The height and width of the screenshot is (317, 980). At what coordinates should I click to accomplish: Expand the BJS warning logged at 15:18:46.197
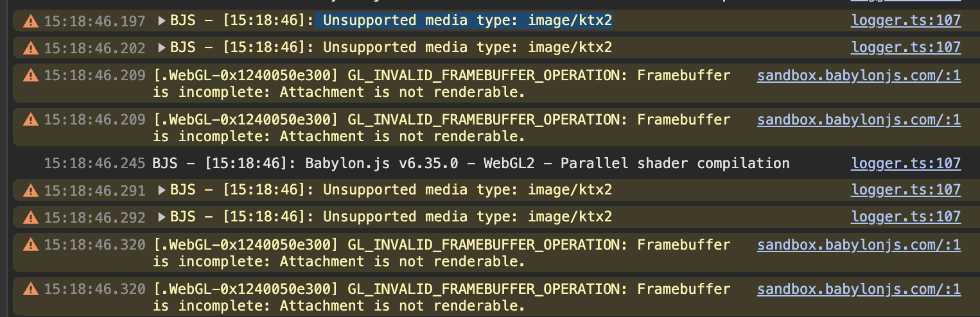(x=162, y=21)
